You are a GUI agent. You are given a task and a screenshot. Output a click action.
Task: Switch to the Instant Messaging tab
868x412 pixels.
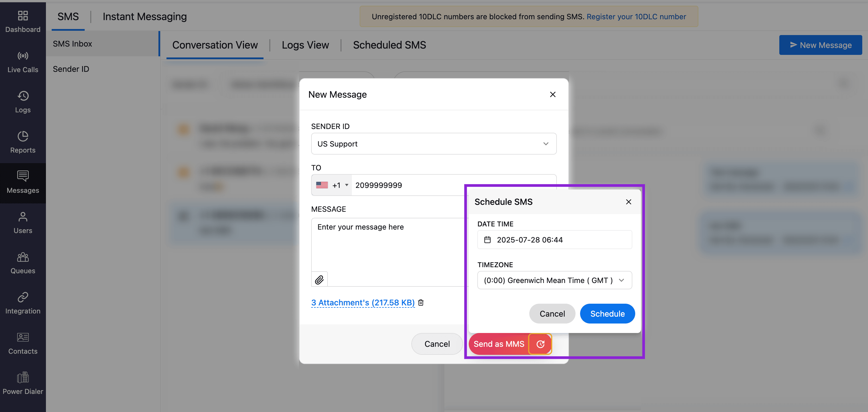(145, 16)
